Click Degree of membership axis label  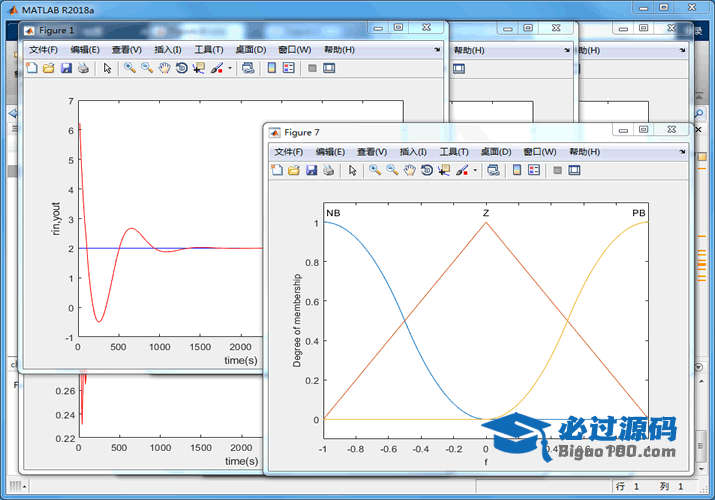click(x=297, y=320)
